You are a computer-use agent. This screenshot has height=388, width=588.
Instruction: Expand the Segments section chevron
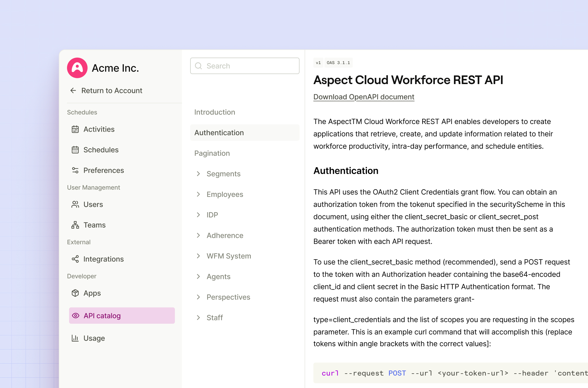198,174
